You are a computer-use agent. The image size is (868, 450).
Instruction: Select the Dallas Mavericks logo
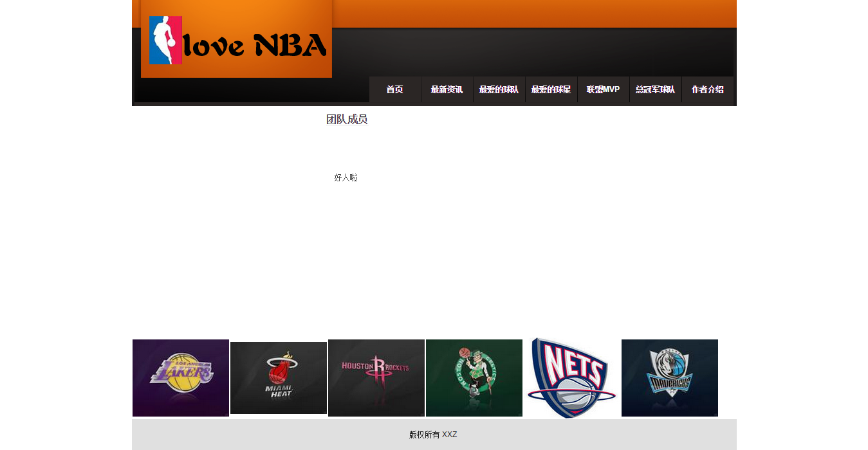[670, 378]
